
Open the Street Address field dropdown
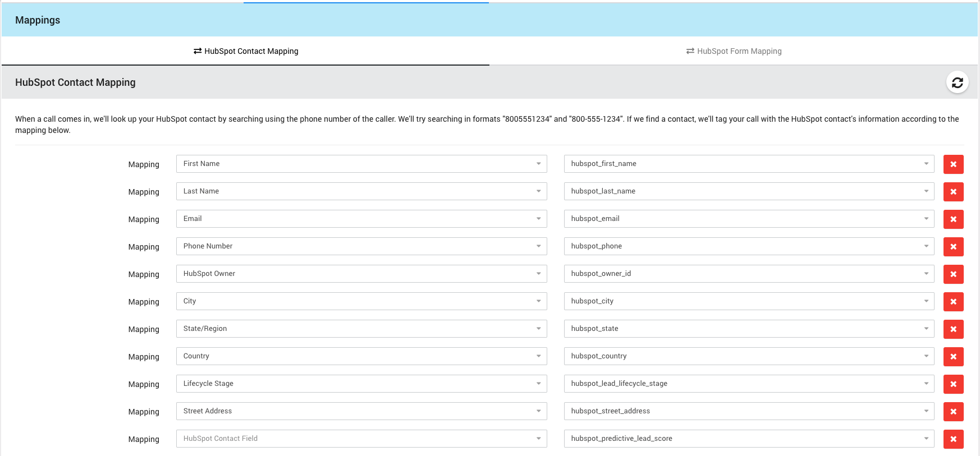[361, 411]
